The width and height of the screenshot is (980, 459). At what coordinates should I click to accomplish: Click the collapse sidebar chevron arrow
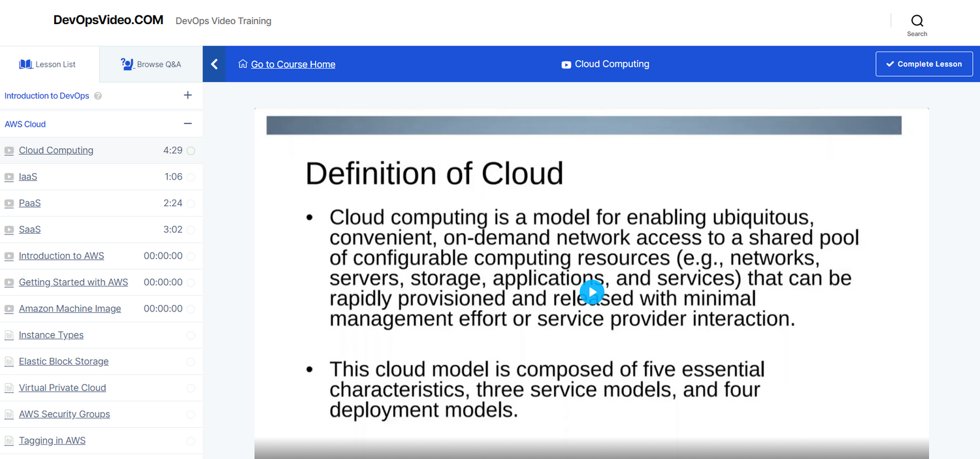[214, 64]
